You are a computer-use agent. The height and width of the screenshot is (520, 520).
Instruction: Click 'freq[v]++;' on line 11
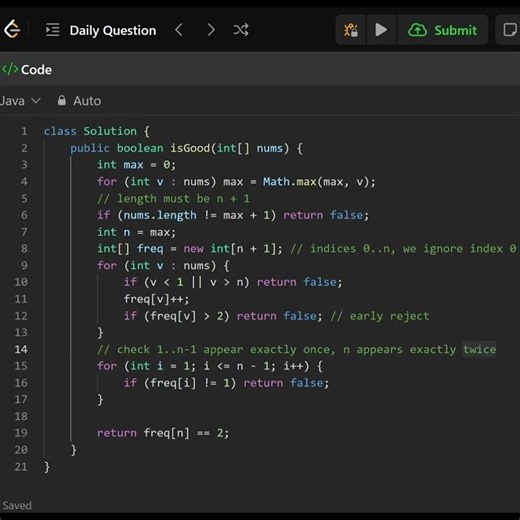pos(156,299)
